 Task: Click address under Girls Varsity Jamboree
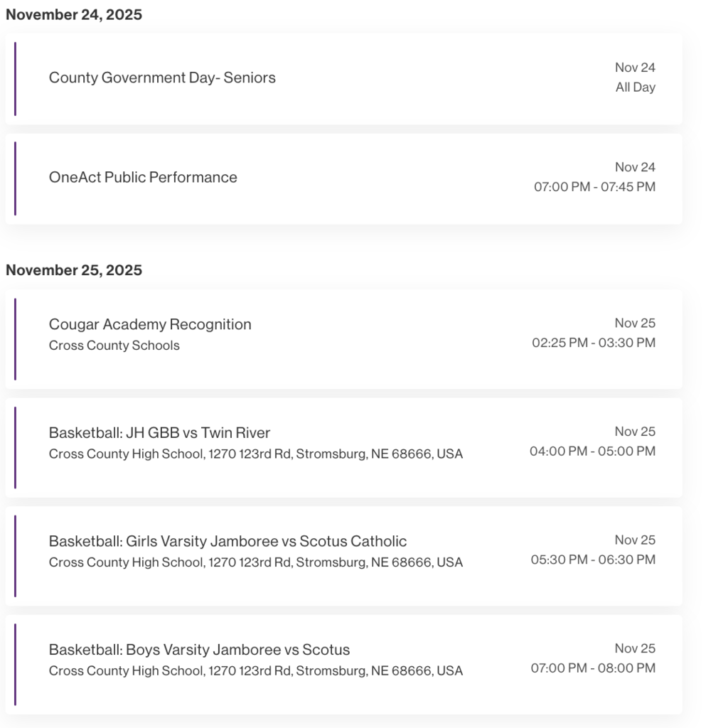tap(255, 562)
